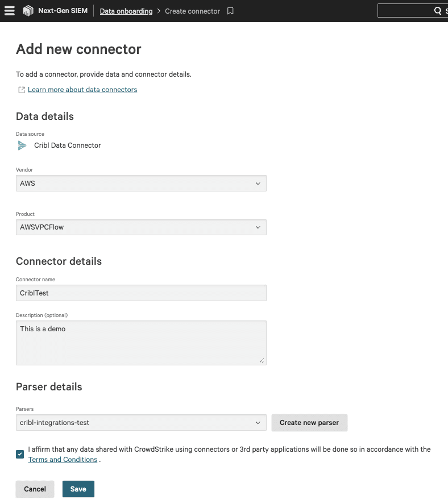Cancel the new connector form

[35, 489]
